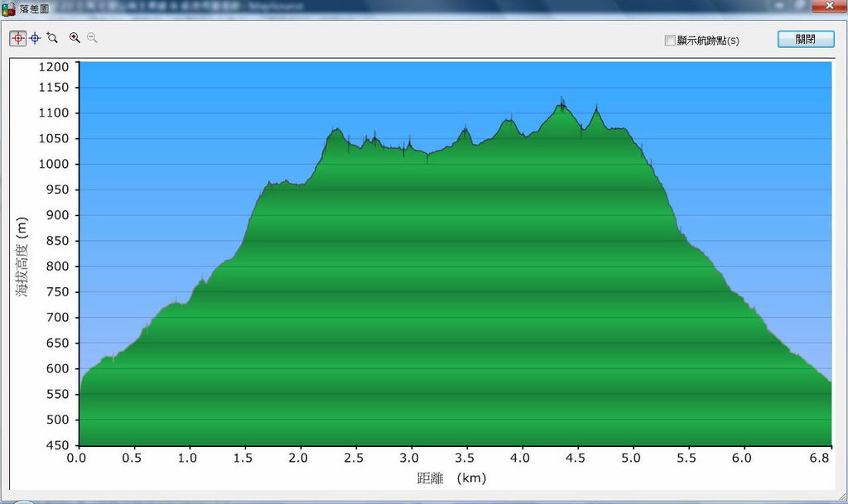The height and width of the screenshot is (504, 848).
Task: Click the 3.5 distance axis value
Action: tap(465, 458)
